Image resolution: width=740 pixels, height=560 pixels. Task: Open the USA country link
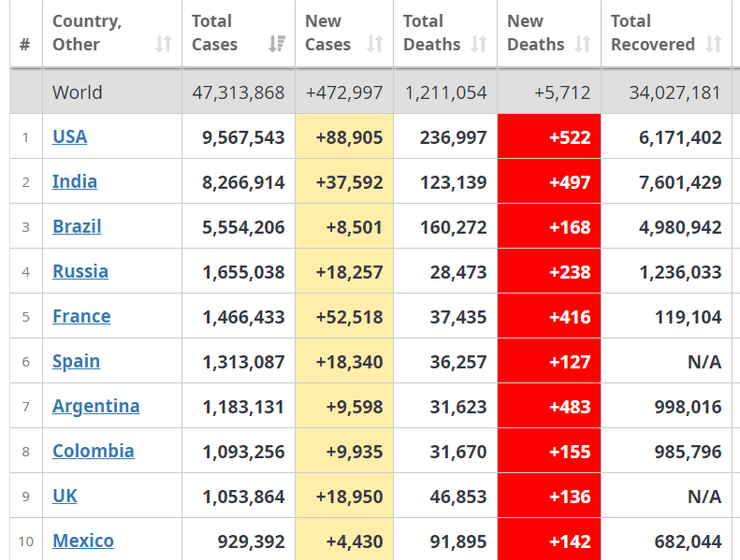[70, 137]
